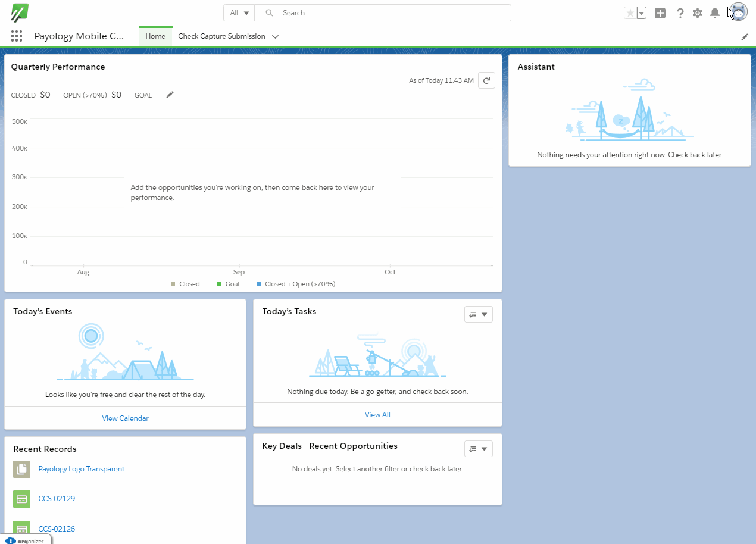
Task: Click the green Payology logo
Action: [20, 12]
